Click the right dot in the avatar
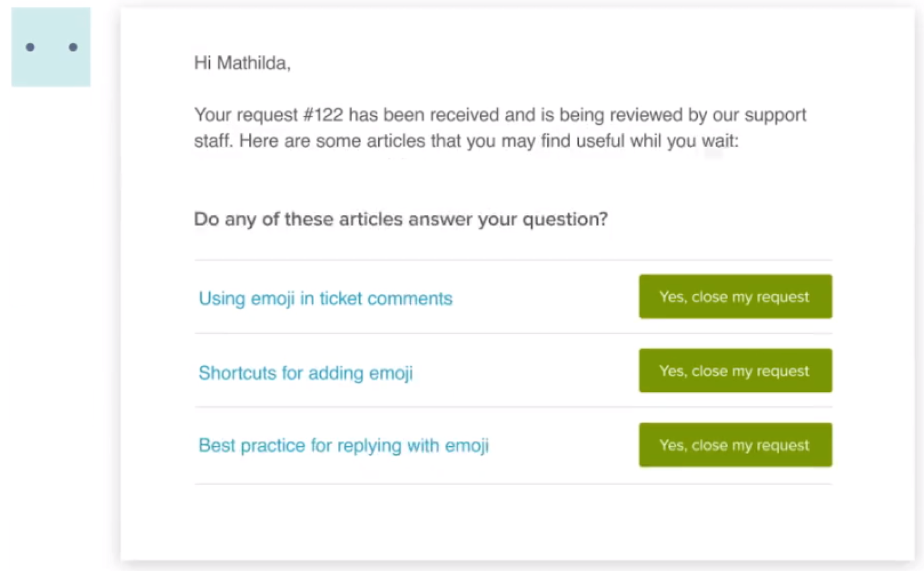 (x=73, y=47)
